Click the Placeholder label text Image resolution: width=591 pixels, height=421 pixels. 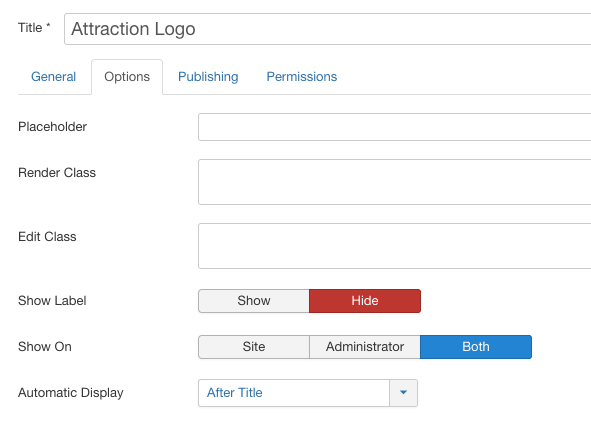pos(52,127)
